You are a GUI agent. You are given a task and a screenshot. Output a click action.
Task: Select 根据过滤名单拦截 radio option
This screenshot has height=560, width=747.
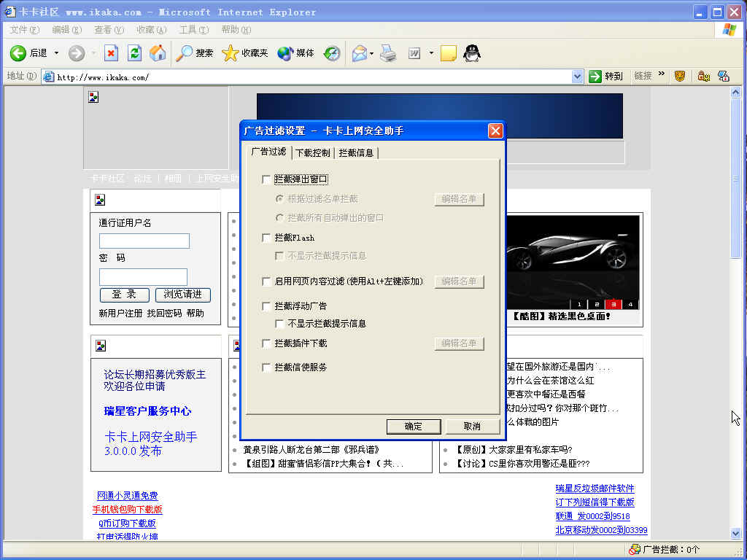(279, 198)
